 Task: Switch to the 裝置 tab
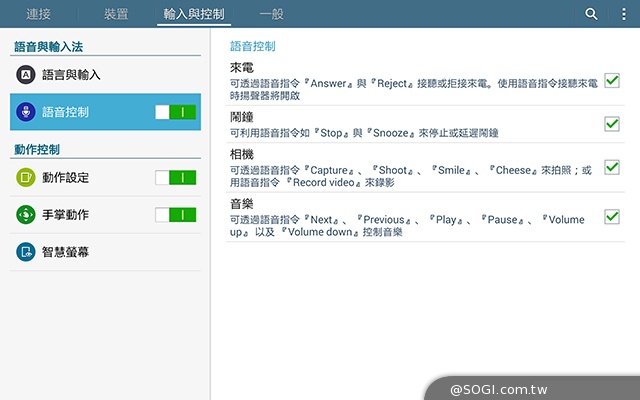pyautogui.click(x=116, y=14)
